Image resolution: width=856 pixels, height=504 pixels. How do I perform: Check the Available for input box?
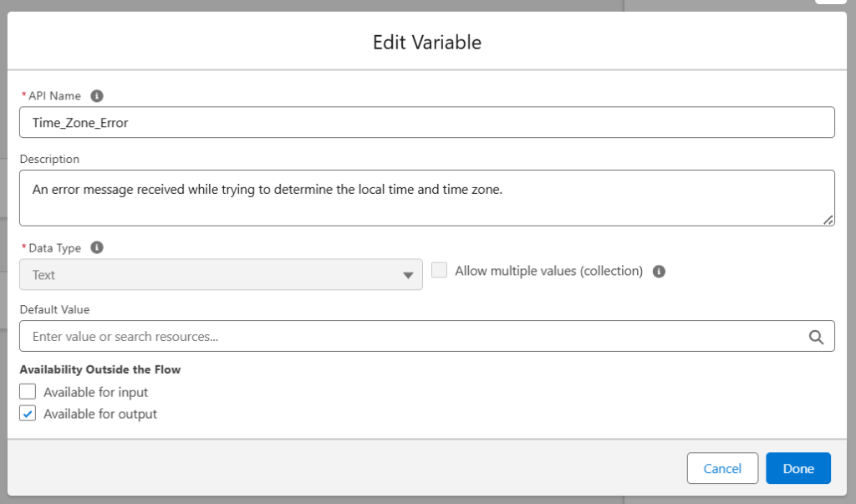(28, 392)
